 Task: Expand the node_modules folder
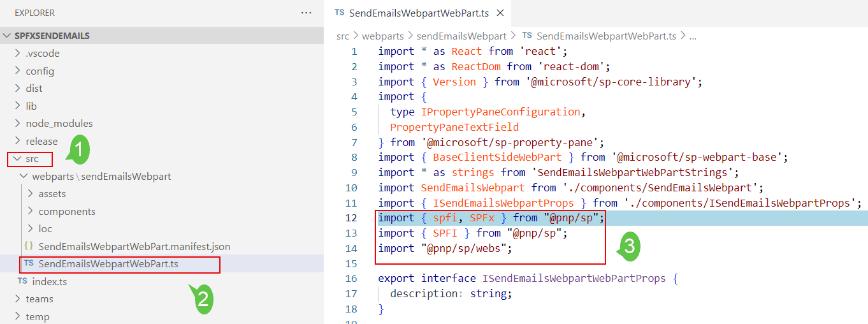(x=18, y=124)
